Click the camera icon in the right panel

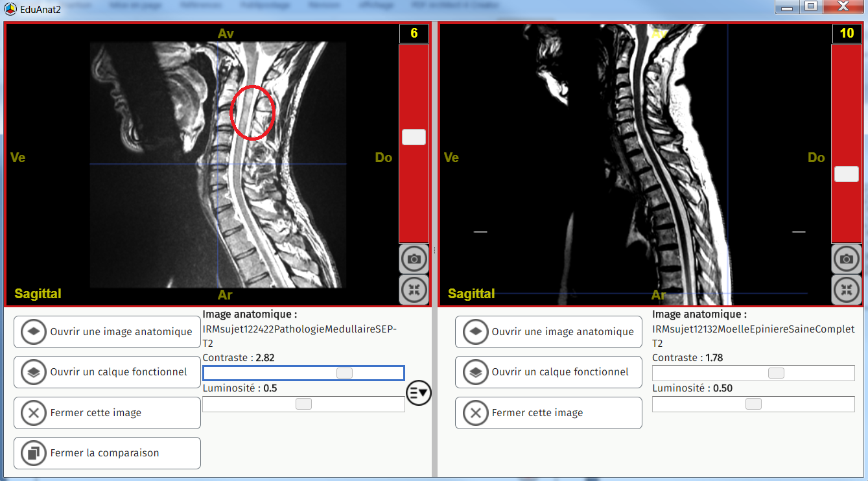coord(846,259)
